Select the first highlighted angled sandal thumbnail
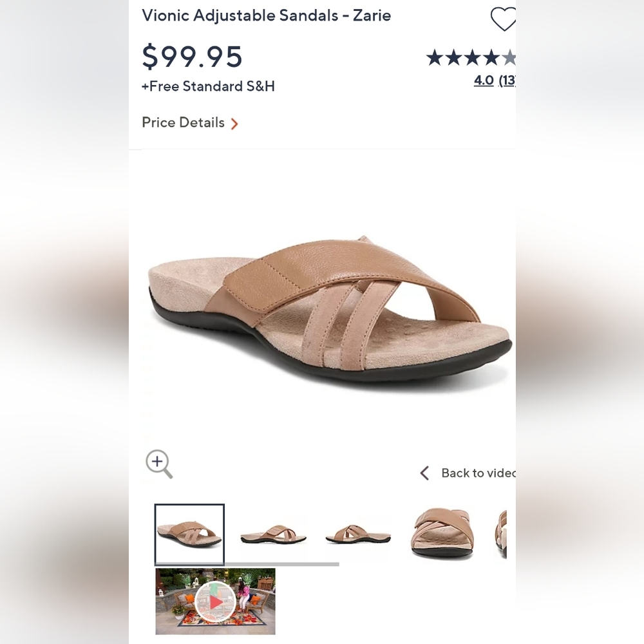Viewport: 644px width, 644px height. 189,534
